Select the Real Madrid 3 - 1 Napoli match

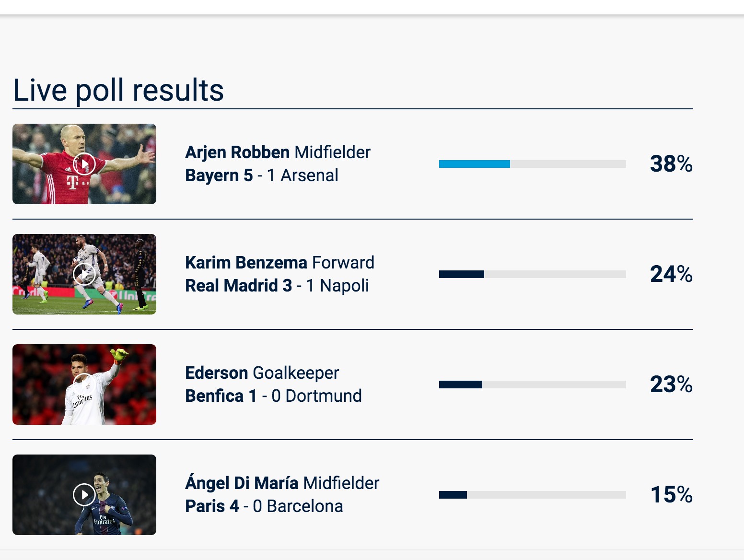(x=277, y=286)
